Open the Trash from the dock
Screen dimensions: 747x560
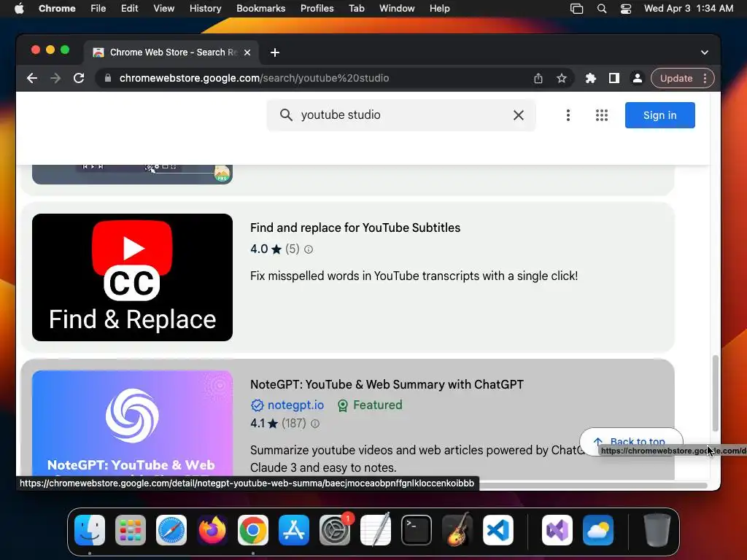coord(657,530)
